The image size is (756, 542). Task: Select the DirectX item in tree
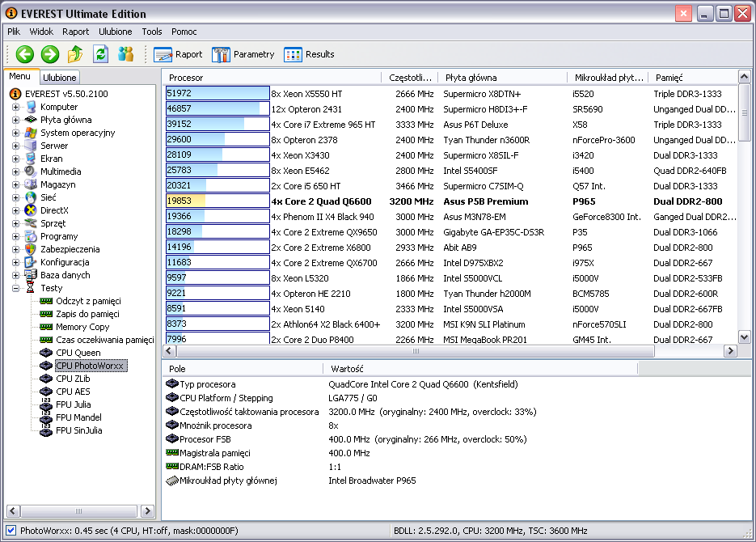pos(53,210)
